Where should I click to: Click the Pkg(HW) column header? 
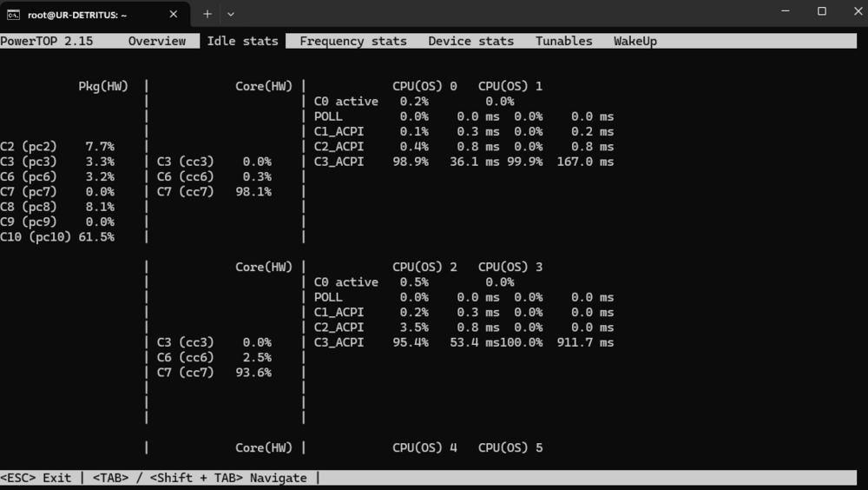coord(103,87)
